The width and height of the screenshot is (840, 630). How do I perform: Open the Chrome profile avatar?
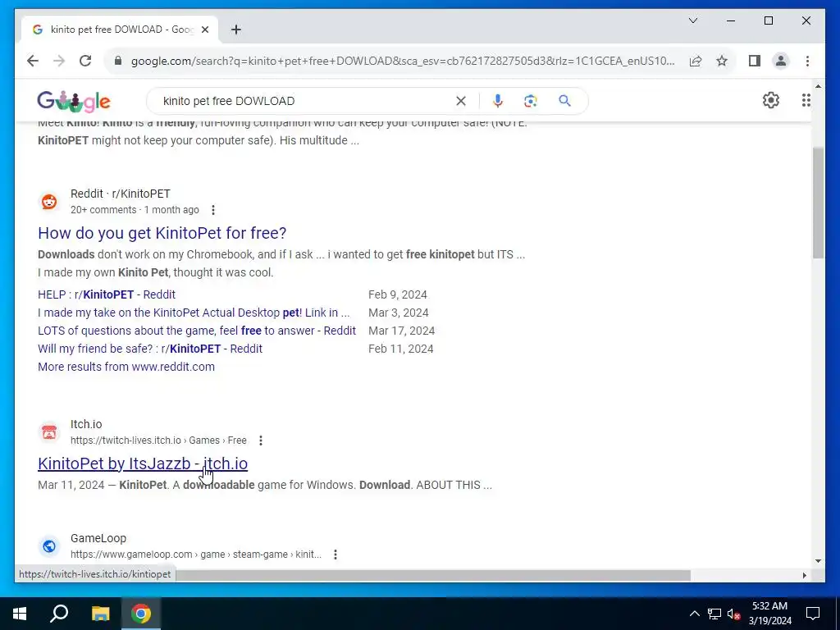pyautogui.click(x=781, y=61)
